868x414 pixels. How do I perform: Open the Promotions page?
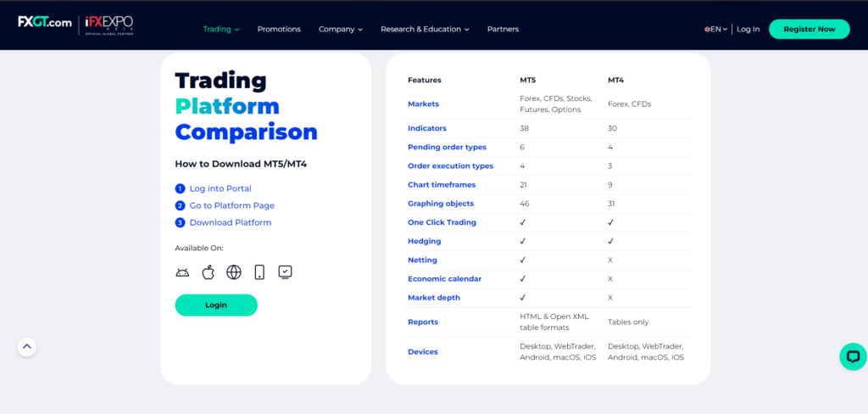(279, 30)
